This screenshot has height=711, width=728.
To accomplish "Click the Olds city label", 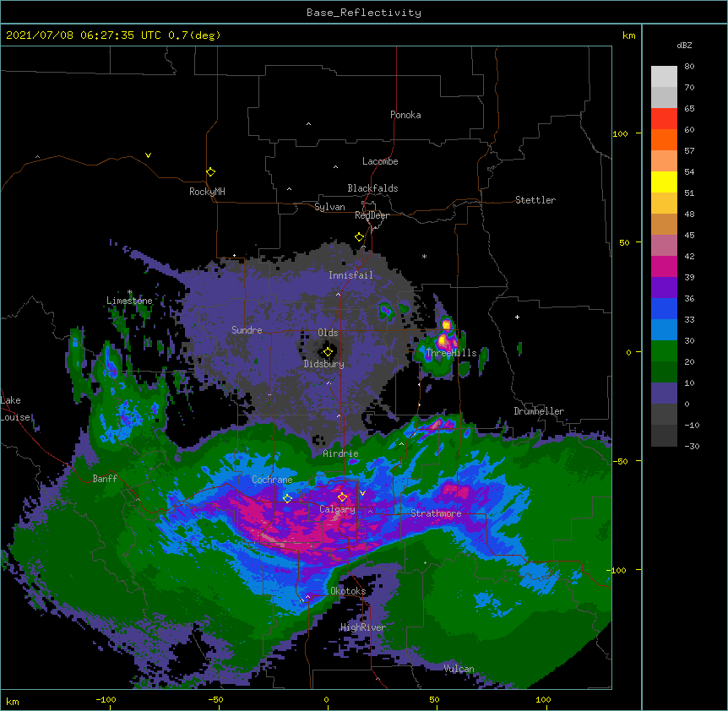I will pos(328,333).
